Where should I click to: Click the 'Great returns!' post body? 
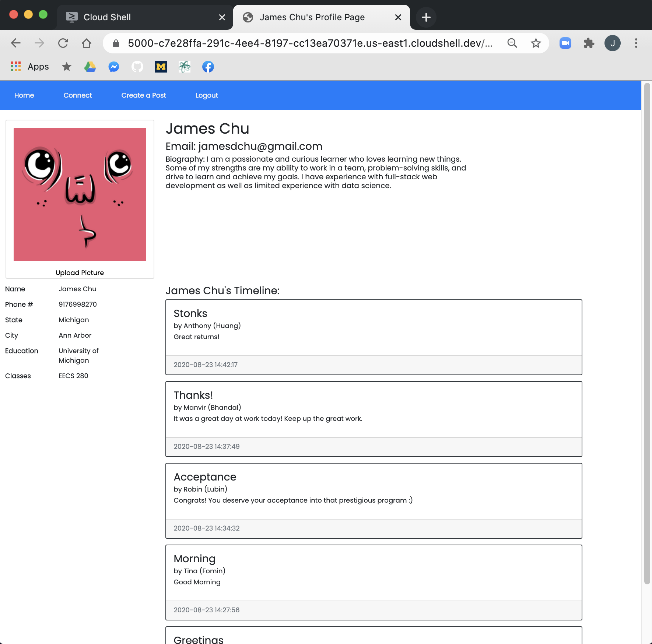[196, 337]
